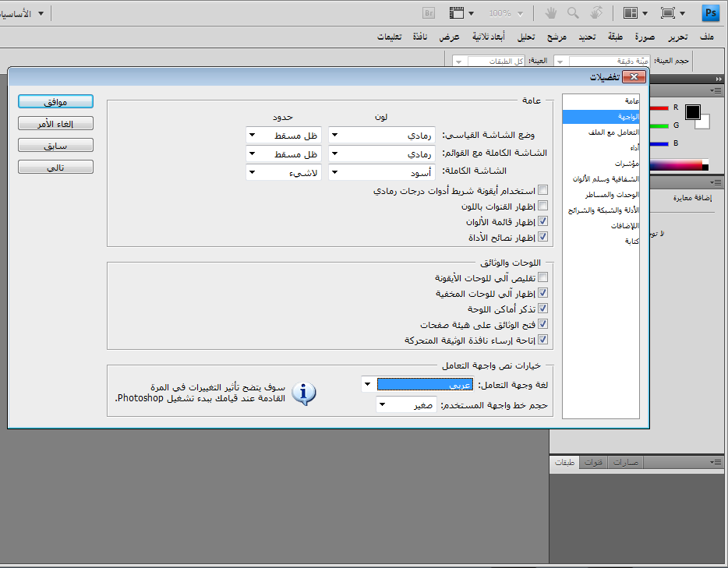
Task: Open the 'العينة' sample layers dropdown
Action: coord(489,62)
